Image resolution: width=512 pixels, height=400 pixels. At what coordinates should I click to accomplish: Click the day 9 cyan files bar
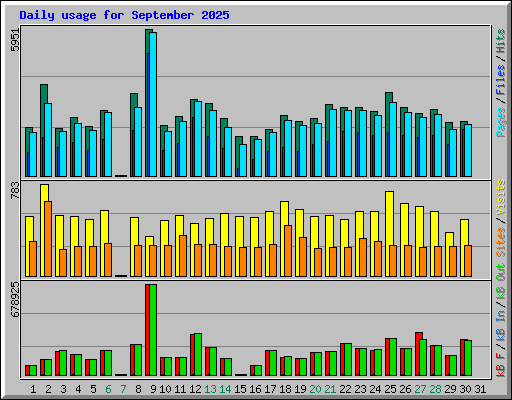point(153,104)
